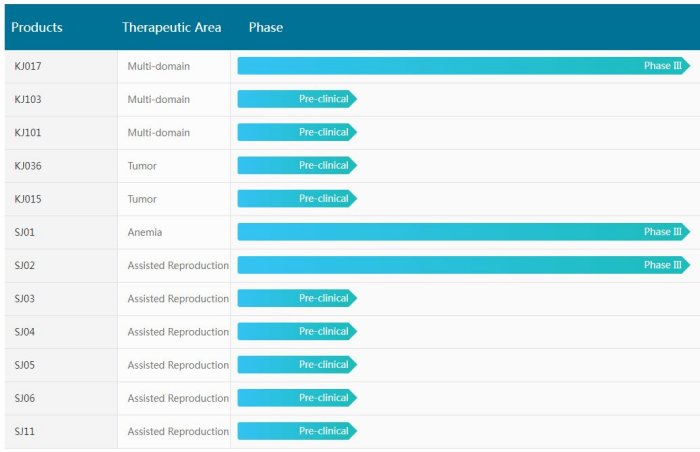Click Assisted Reproduction in the SJ05 row
The image size is (700, 452).
(x=178, y=365)
